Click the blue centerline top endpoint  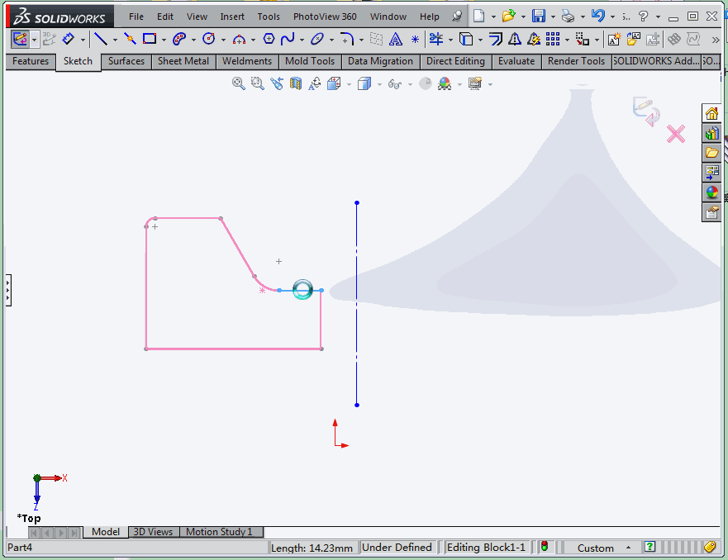pos(357,202)
